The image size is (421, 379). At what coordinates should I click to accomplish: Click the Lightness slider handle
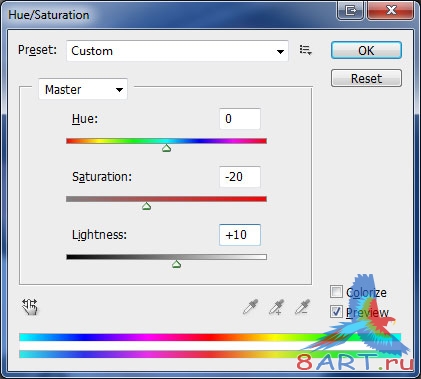click(177, 264)
